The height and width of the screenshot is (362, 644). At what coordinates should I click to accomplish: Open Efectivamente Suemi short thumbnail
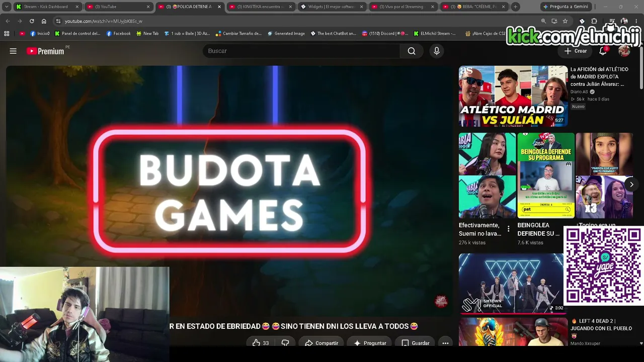tap(487, 175)
